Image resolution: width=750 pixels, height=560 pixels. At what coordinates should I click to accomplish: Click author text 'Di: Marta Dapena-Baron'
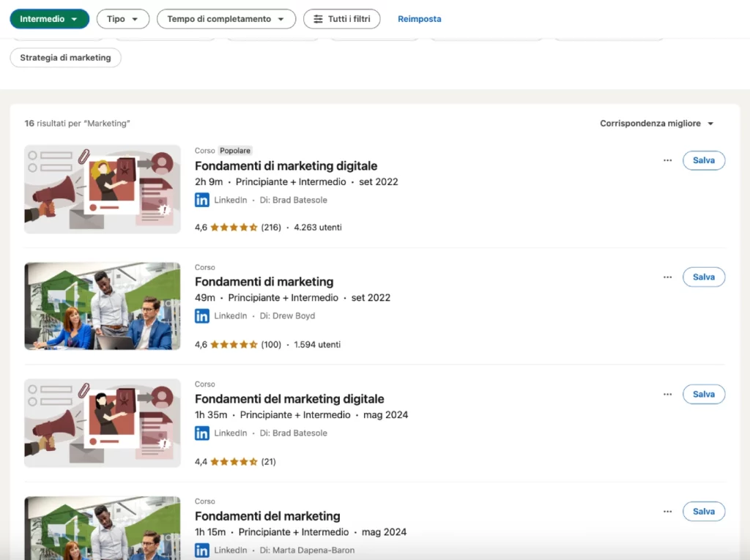click(x=307, y=550)
